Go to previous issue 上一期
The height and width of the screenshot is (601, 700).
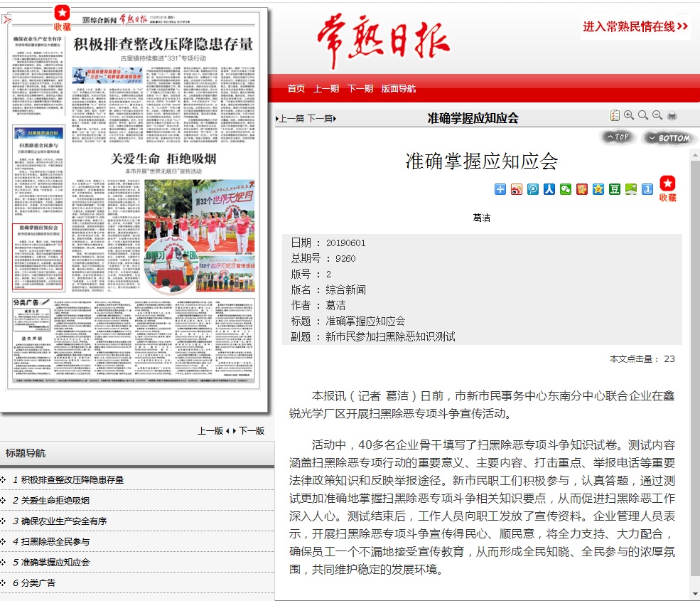click(326, 88)
